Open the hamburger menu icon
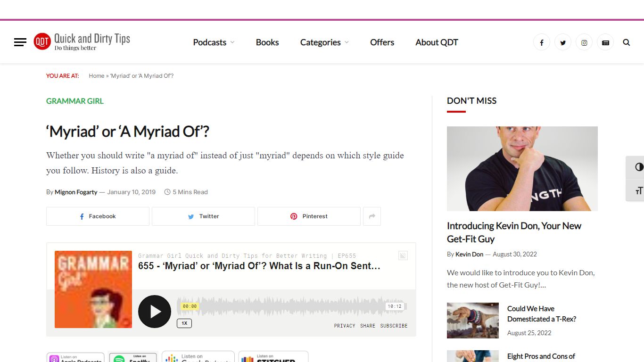This screenshot has width=644, height=362. 20,42
